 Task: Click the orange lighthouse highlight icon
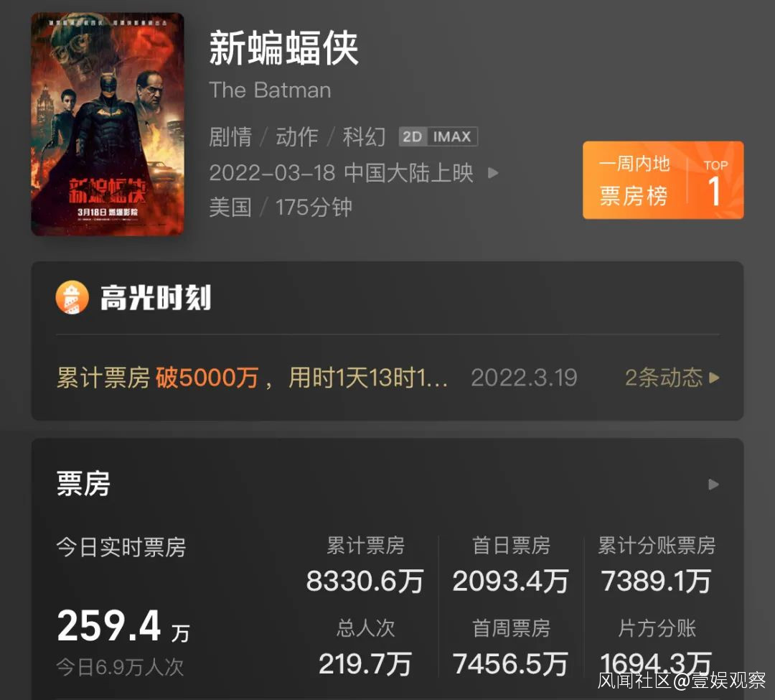pos(72,298)
